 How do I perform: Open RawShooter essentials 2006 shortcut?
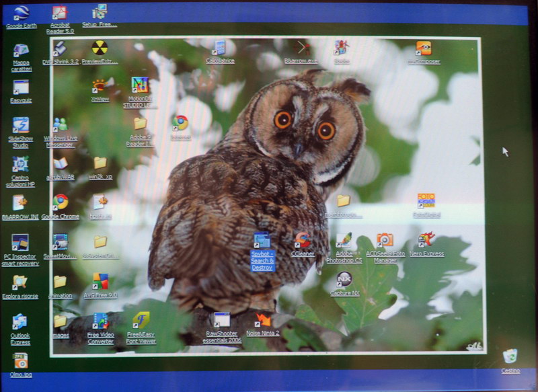pyautogui.click(x=222, y=321)
